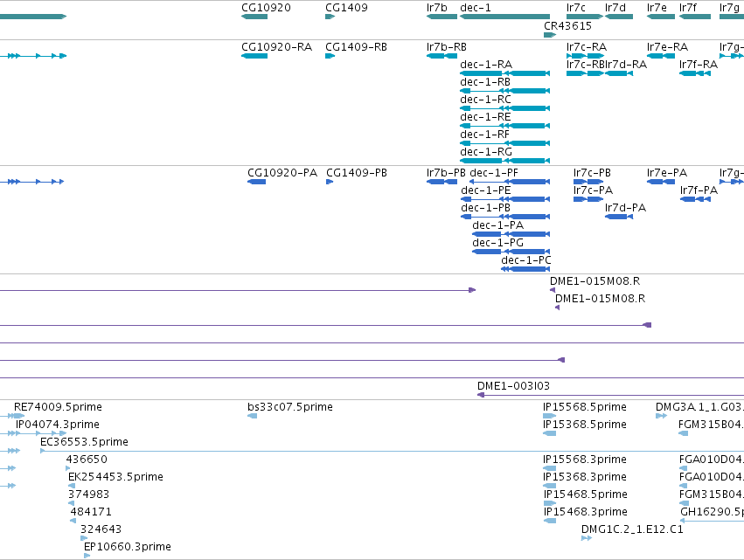Click the dec-1-PB protein label
Viewport: 744px width, 560px height.
[485, 208]
